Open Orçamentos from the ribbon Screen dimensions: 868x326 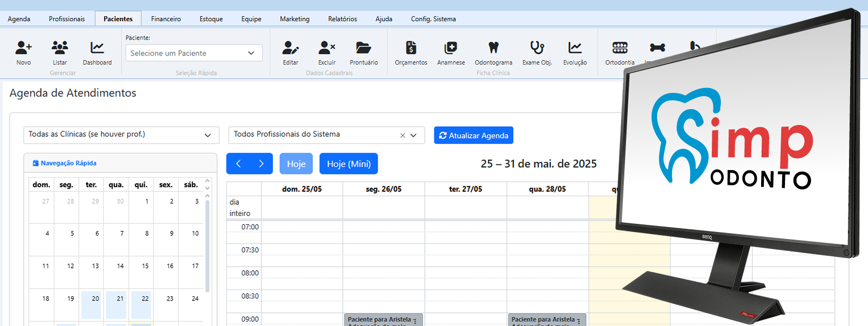pyautogui.click(x=411, y=48)
